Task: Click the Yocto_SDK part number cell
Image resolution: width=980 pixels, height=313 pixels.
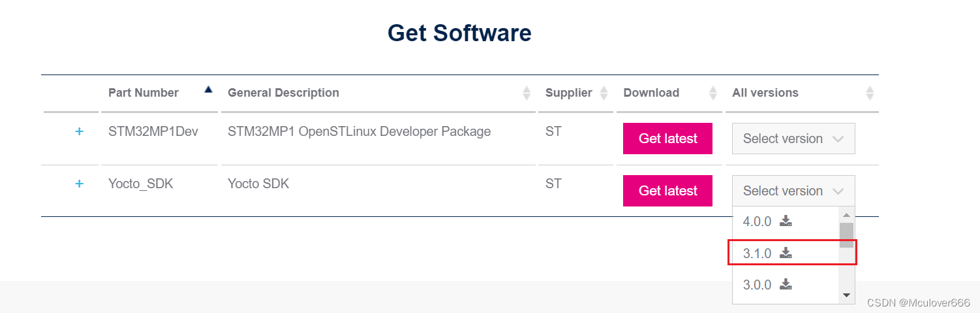Action: [x=141, y=184]
